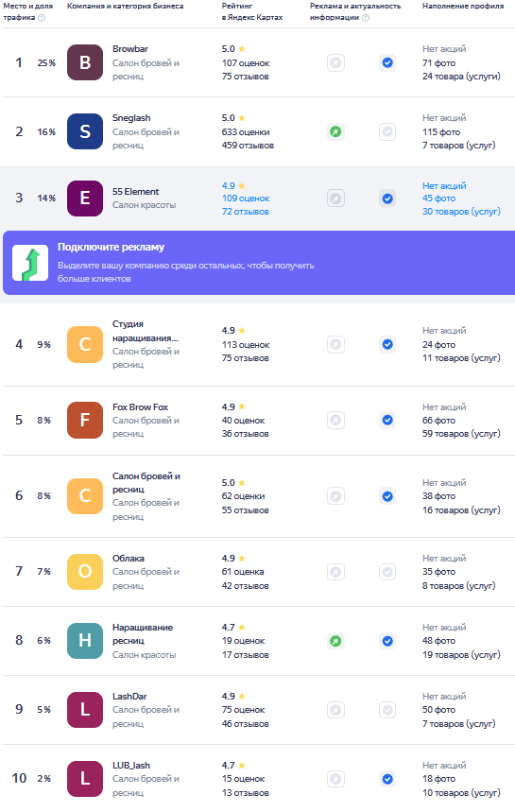The width and height of the screenshot is (515, 812).
Task: Open the 4.9 rating link of 55 Element
Action: click(233, 185)
